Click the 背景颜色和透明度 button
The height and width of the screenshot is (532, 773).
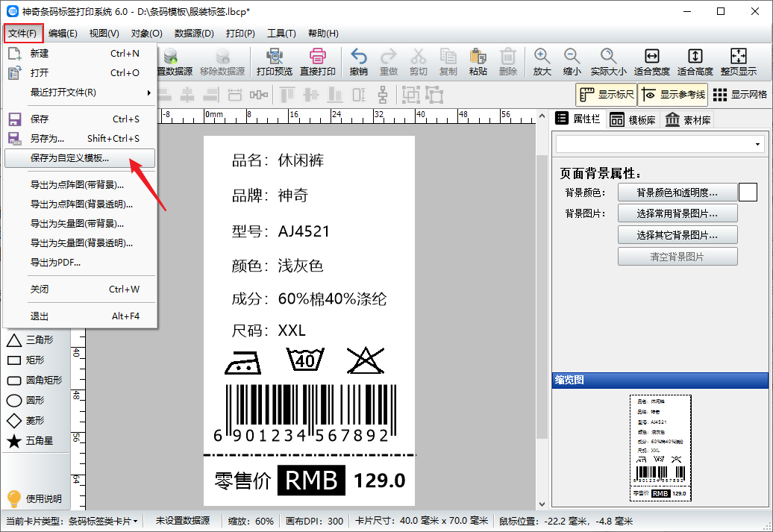677,193
